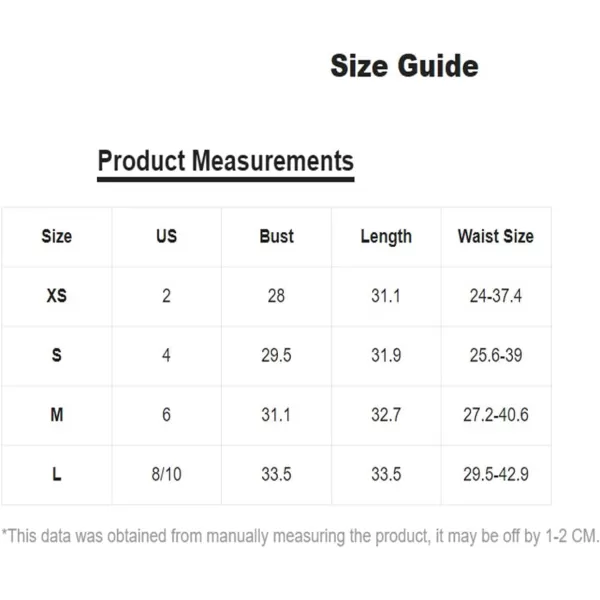Click the L size row label

click(57, 474)
